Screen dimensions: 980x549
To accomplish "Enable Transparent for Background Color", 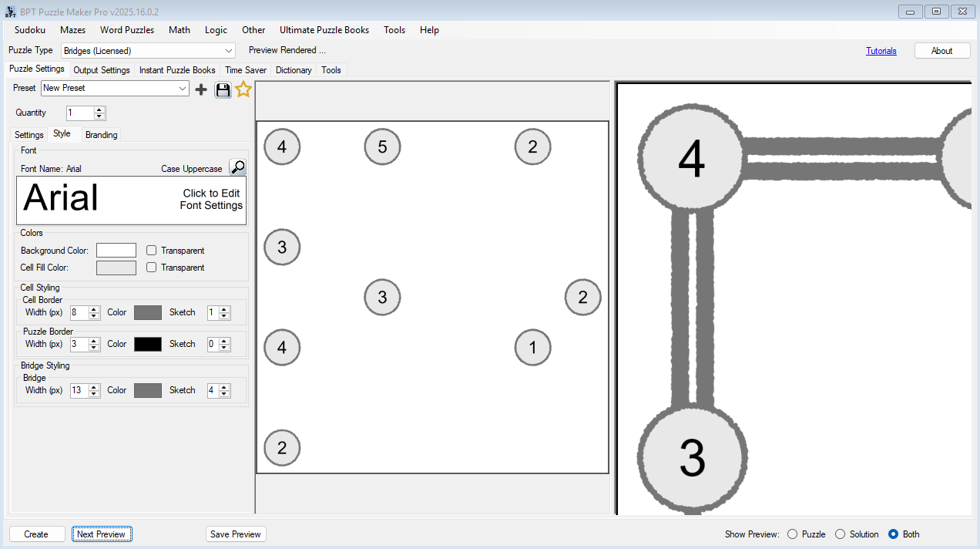I will 151,250.
